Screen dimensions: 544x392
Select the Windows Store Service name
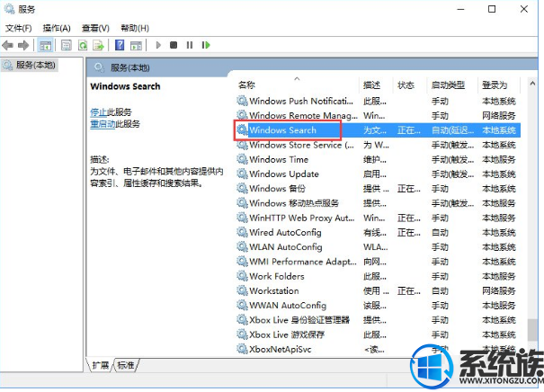pyautogui.click(x=301, y=145)
